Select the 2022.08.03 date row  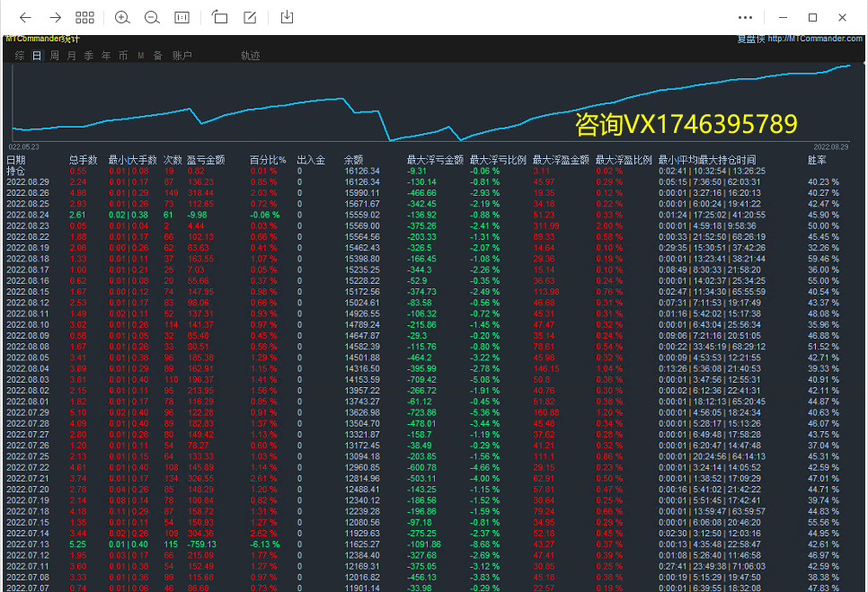tap(28, 379)
